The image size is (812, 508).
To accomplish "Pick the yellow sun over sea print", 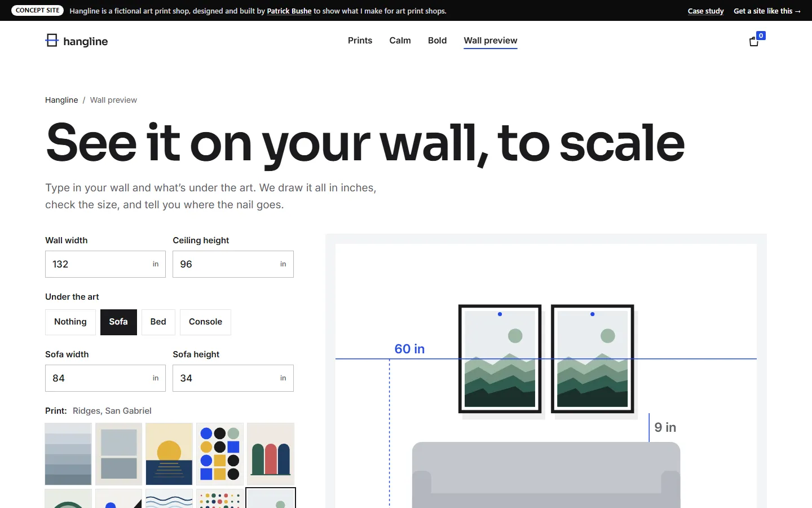I will coord(169,454).
